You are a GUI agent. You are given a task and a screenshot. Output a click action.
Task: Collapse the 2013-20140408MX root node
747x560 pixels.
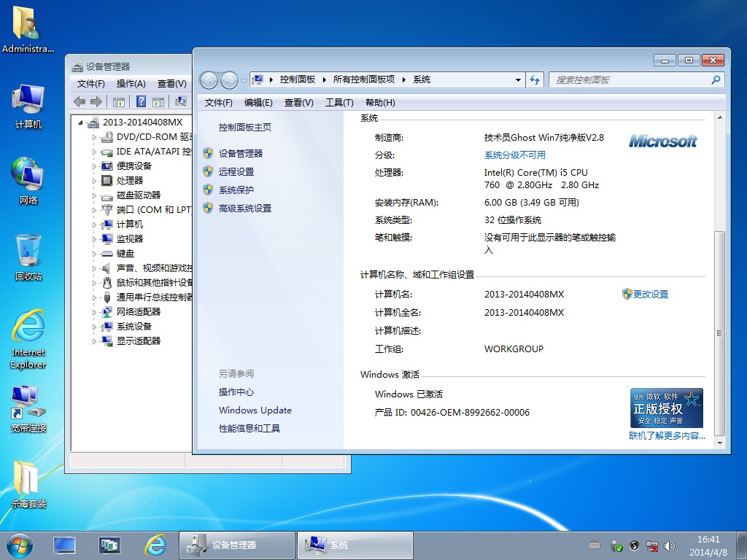coord(81,122)
